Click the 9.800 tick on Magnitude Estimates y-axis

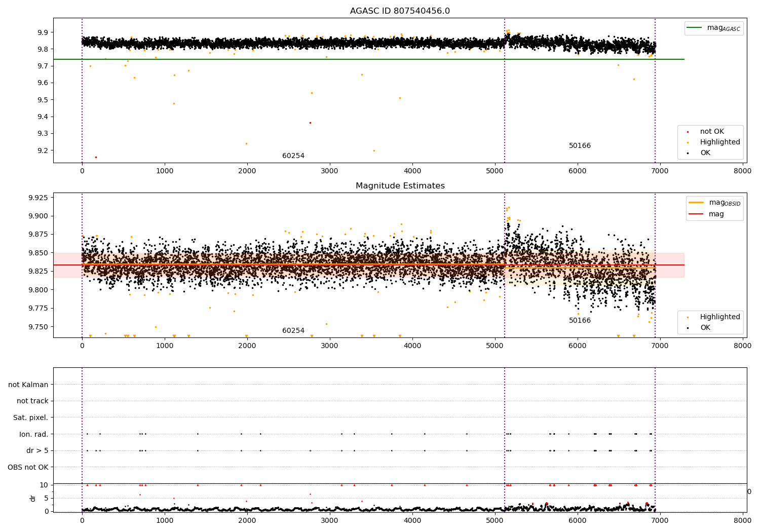point(39,290)
